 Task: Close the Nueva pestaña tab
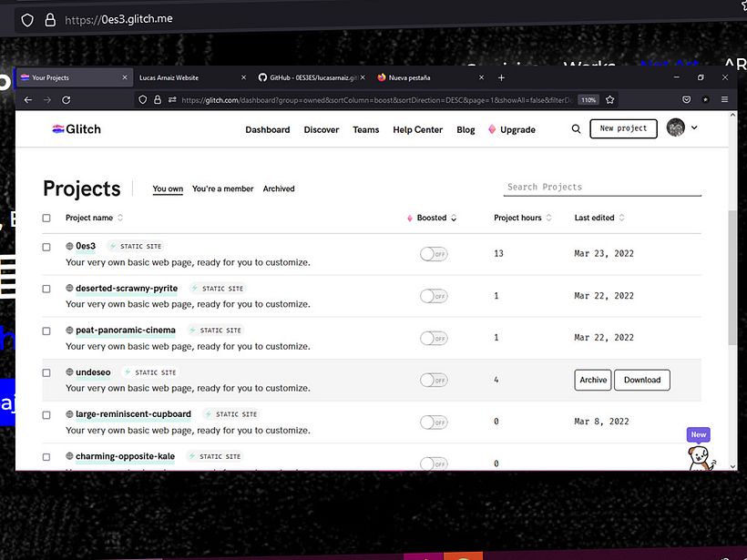coord(481,77)
